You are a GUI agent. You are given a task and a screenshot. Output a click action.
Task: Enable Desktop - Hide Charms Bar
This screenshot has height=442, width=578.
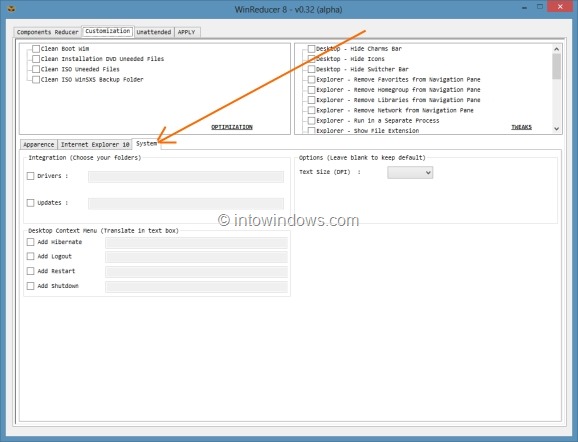311,49
